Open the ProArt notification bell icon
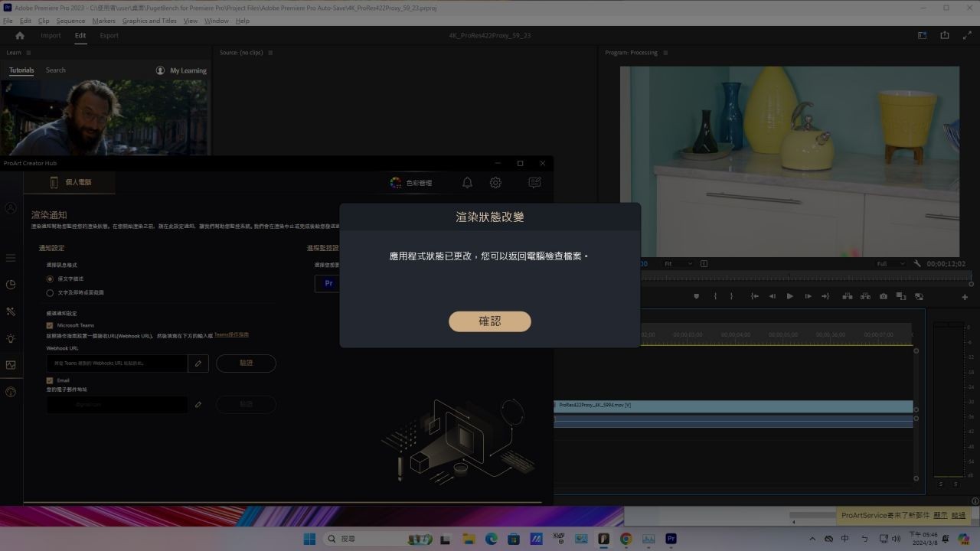980x551 pixels. coord(467,182)
